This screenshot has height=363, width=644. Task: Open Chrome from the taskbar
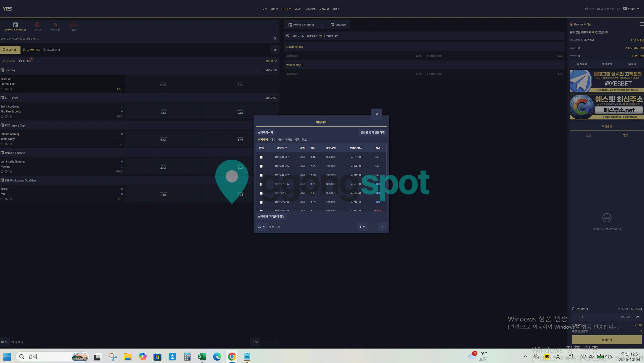pos(232,356)
